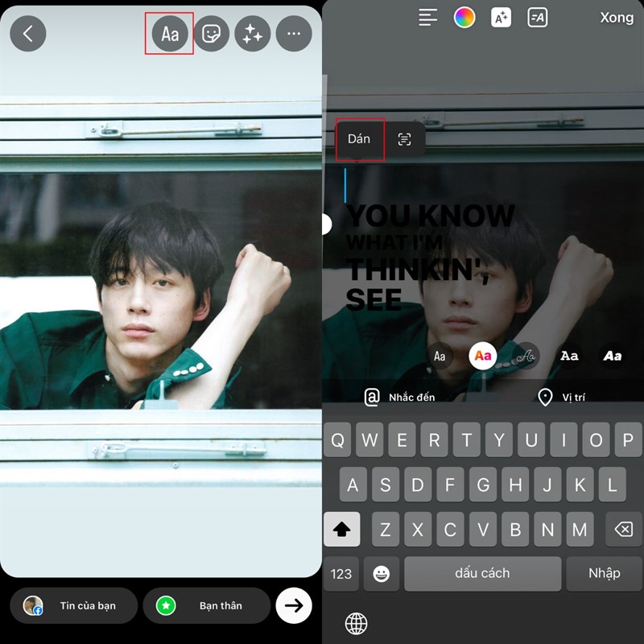
Task: Tap the text size slider handle
Action: [327, 224]
